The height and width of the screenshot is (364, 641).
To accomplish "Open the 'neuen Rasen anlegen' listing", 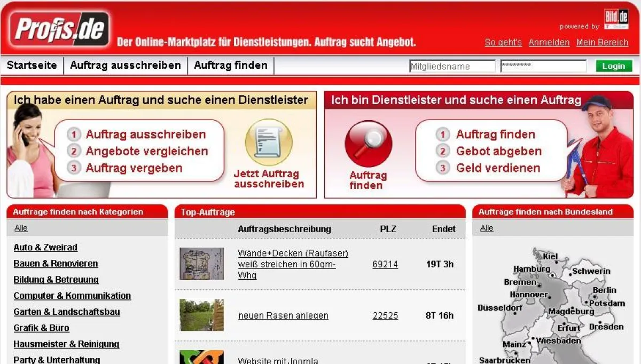I will (x=283, y=315).
